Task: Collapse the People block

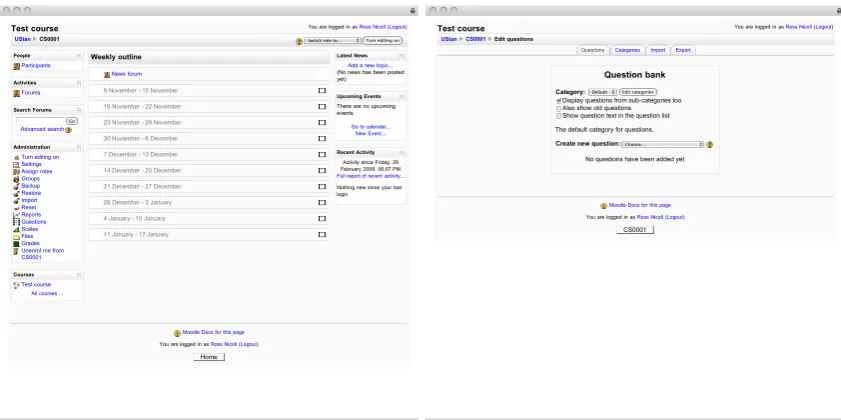Action: 79,56
